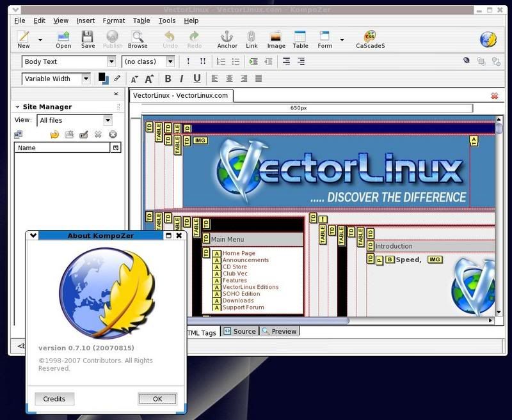Open the dropdown arrow beside Form
The image size is (512, 420).
(x=342, y=40)
